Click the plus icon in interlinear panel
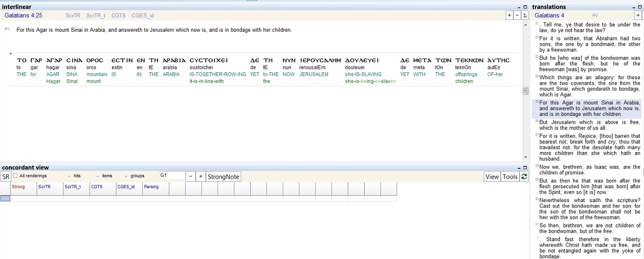This screenshot has height=259, width=644. 509,15
